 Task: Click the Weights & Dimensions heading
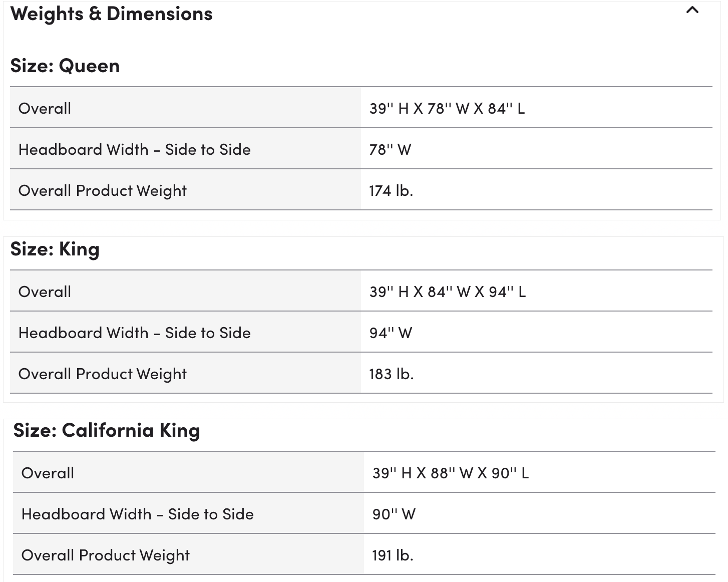(111, 14)
